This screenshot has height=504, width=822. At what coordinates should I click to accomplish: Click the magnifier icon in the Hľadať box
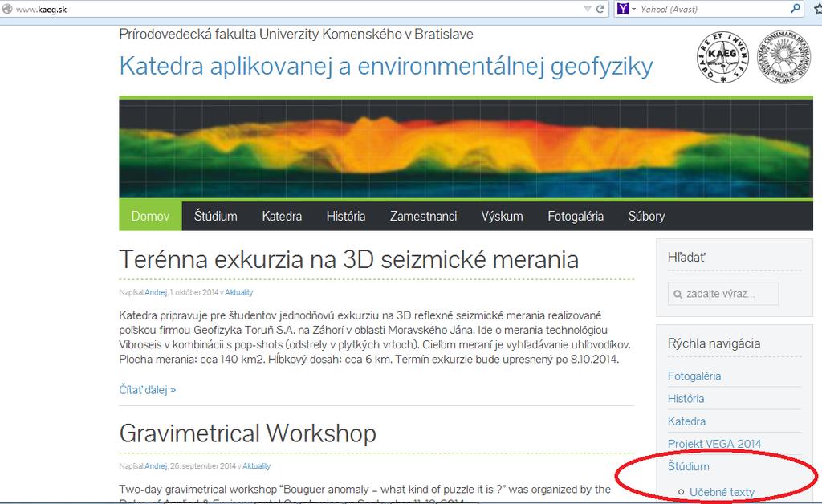pos(678,295)
